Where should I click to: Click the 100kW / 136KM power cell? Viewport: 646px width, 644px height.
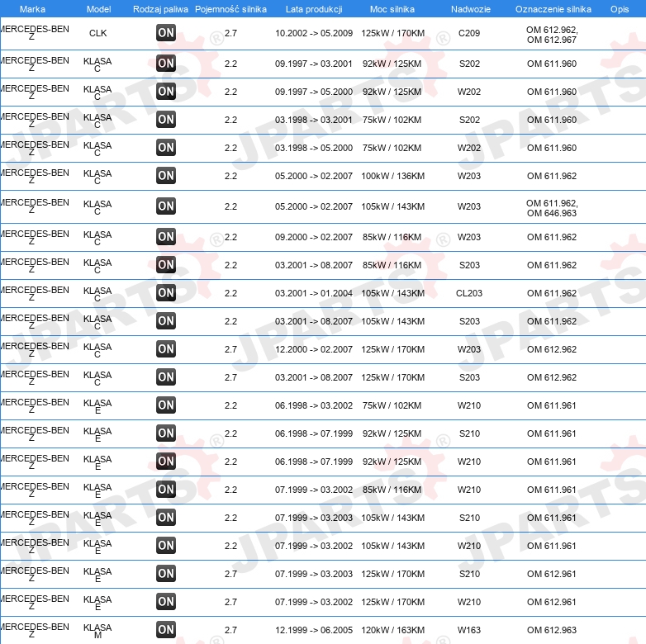392,176
